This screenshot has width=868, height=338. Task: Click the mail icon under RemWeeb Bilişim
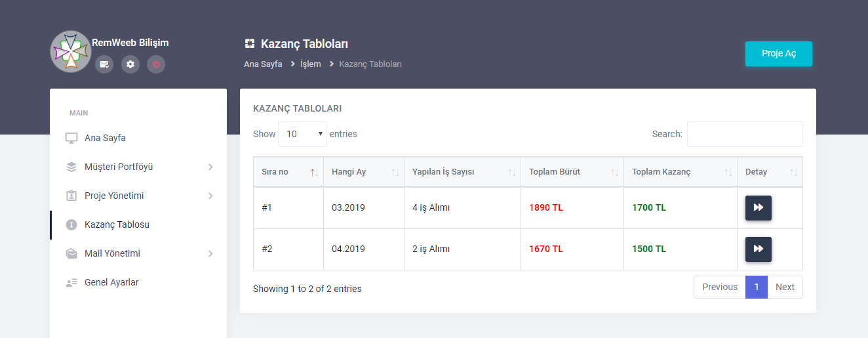point(104,64)
